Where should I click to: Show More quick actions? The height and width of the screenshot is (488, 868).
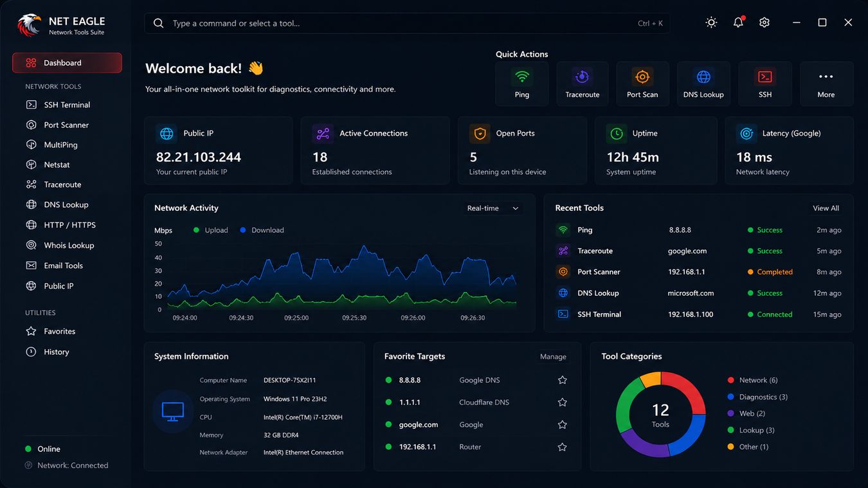826,84
